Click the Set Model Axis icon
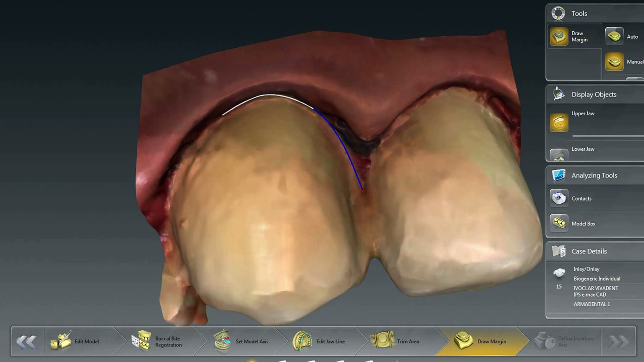 point(222,341)
